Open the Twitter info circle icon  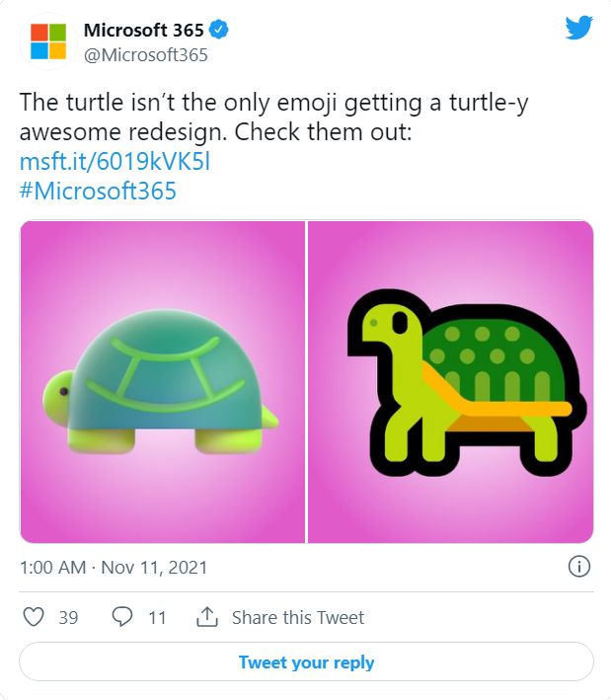579,567
